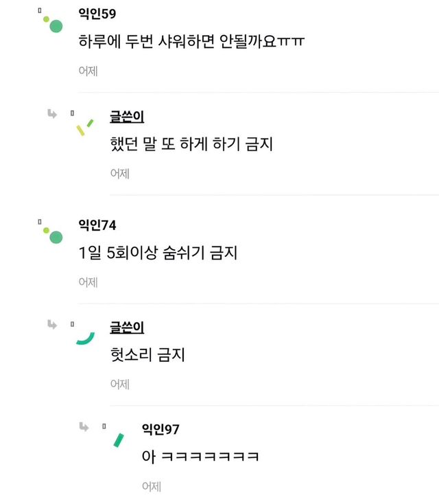The image size is (439, 504).
Task: Click the yellow-green dashes avatar beside 글쓴이
Action: pos(84,127)
